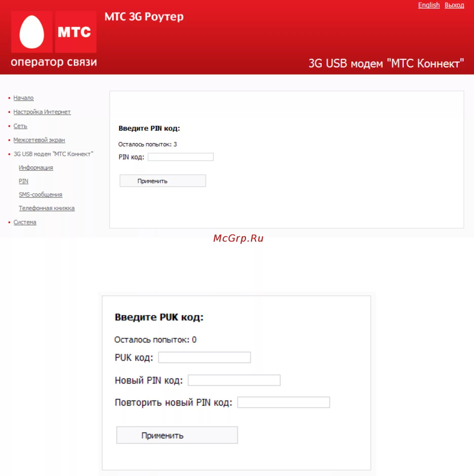Open the PIN submenu link
This screenshot has width=474, height=476.
24,181
